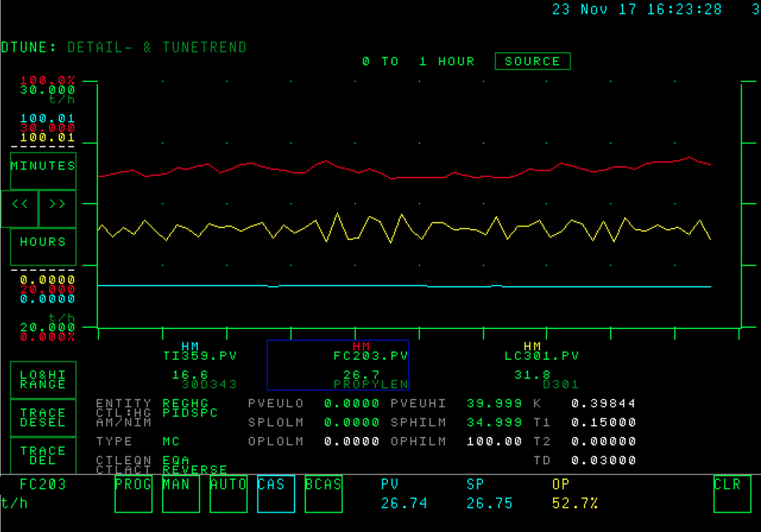
Task: Click the PVEUHI value 39.999
Action: click(494, 403)
